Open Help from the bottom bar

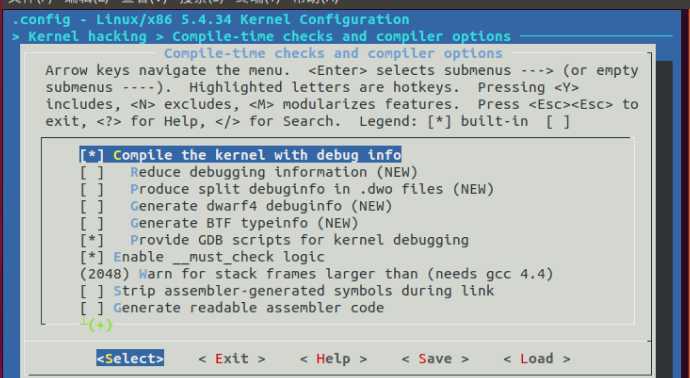[x=334, y=359]
